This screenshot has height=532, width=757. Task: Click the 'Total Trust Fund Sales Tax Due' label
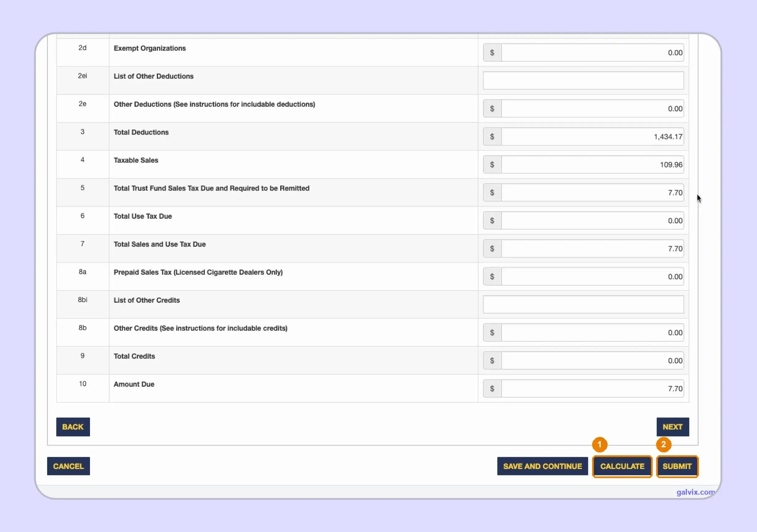click(212, 188)
